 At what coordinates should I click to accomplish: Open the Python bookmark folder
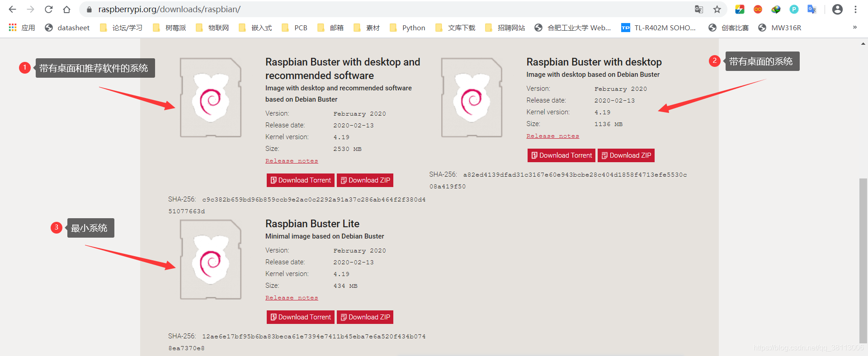tap(407, 28)
